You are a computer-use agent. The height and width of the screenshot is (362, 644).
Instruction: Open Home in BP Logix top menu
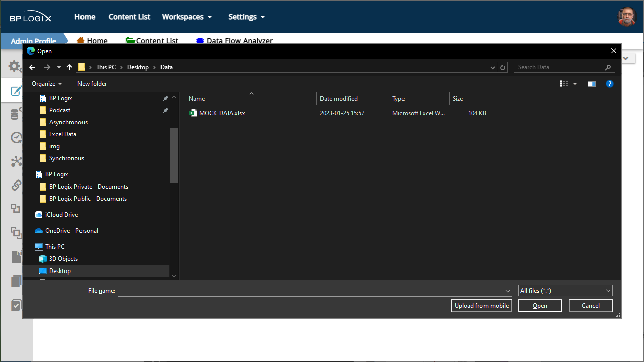coord(85,17)
